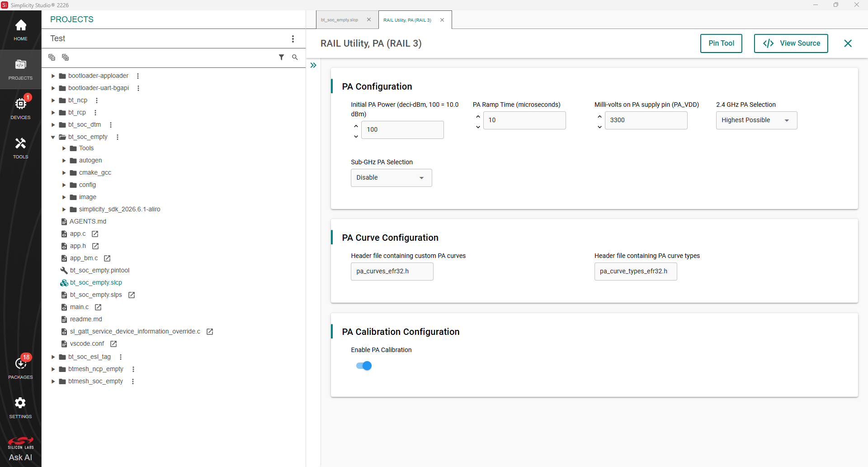Open the Test workspace kebab menu
Image resolution: width=868 pixels, height=467 pixels.
[293, 39]
